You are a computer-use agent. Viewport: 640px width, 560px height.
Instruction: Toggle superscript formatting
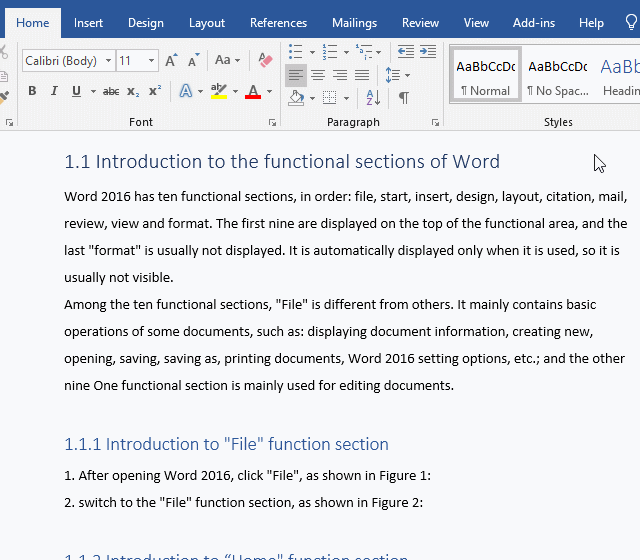(155, 91)
